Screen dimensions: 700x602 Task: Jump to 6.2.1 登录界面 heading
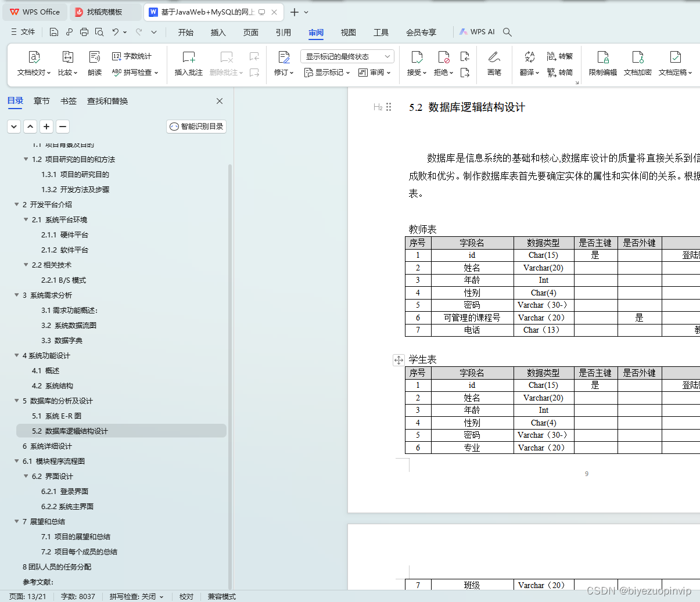pyautogui.click(x=64, y=491)
